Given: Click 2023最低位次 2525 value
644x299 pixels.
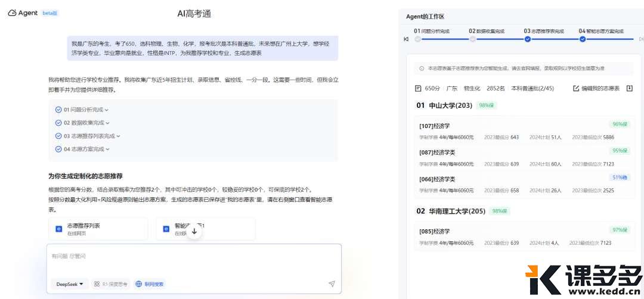Looking at the screenshot, I should [593, 191].
